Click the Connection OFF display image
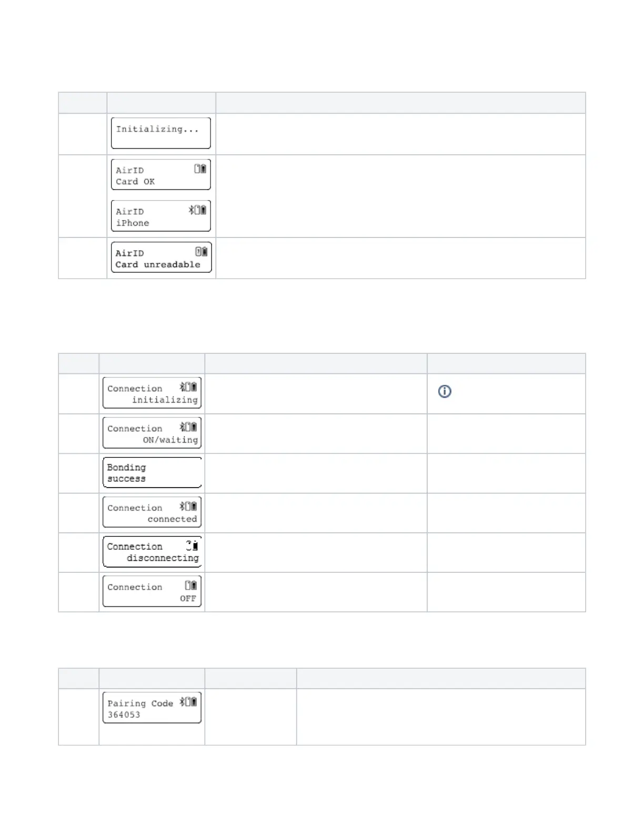 pos(152,592)
